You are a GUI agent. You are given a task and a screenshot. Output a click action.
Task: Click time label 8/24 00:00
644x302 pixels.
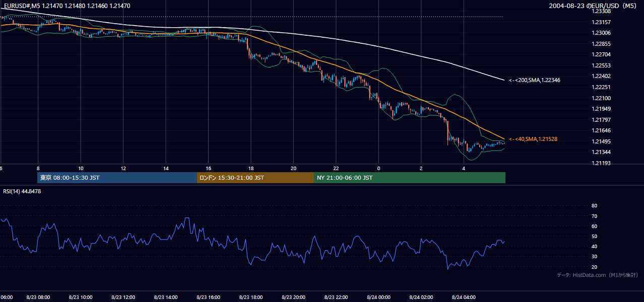tap(378, 297)
